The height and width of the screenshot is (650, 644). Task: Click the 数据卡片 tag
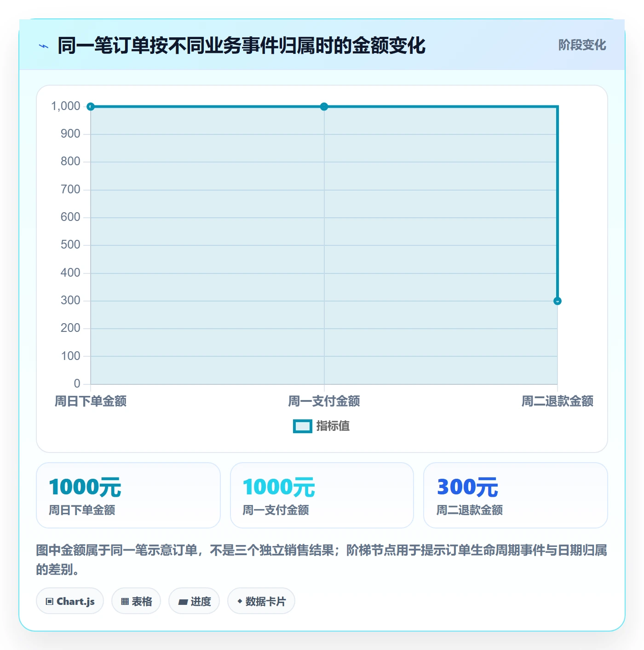pyautogui.click(x=261, y=601)
